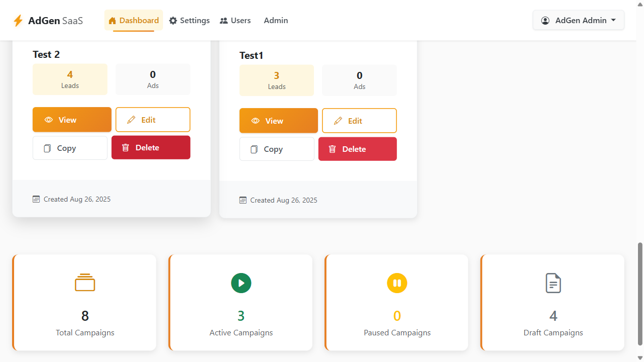Click the Ads count box on Test1
Screen dimensions: 644x362
tap(359, 80)
